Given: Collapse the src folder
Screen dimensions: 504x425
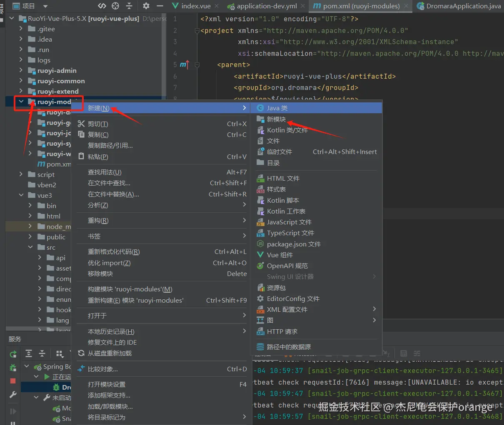Looking at the screenshot, I should click(x=30, y=247).
